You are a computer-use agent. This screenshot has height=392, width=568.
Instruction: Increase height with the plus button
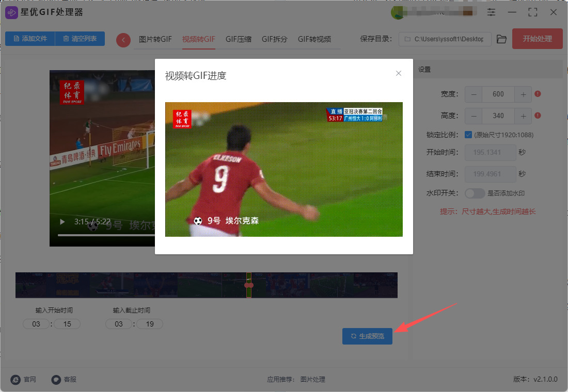pyautogui.click(x=523, y=116)
